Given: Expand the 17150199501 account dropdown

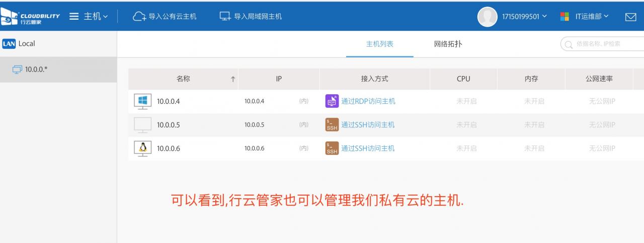Looking at the screenshot, I should coord(524,17).
